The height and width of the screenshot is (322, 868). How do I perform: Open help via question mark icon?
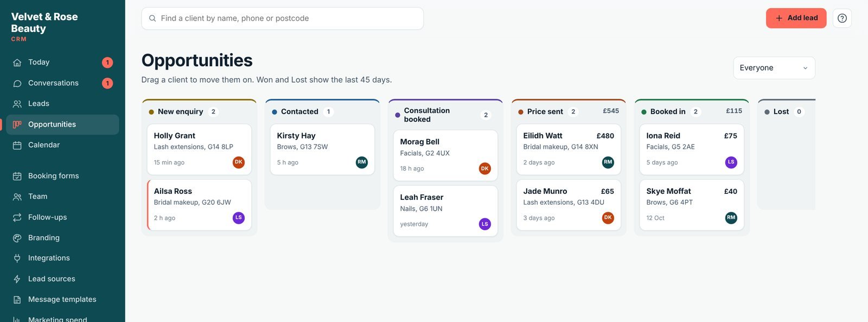point(842,18)
